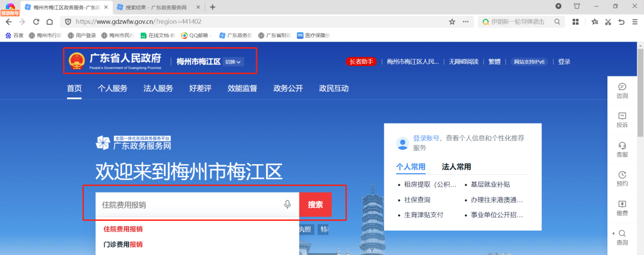Switch to the 个人常用 tab
Screen dimensions: 644x255
(411, 167)
